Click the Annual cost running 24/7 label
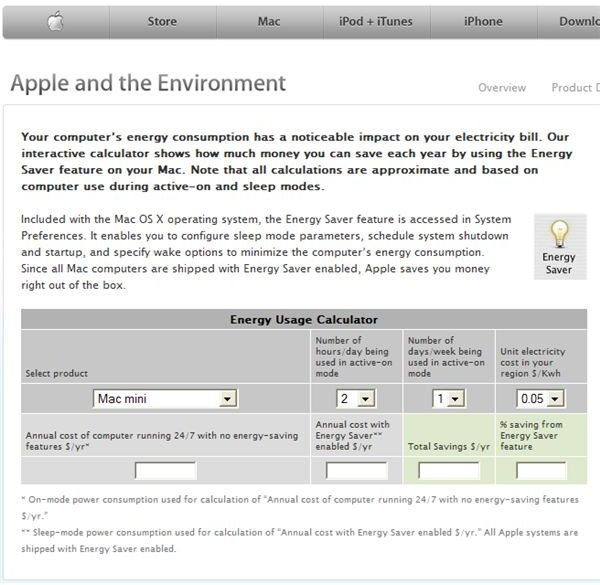 tap(161, 441)
